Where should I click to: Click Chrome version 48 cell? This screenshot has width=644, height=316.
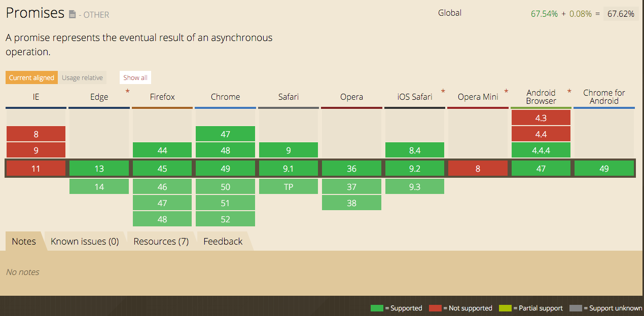coord(225,150)
